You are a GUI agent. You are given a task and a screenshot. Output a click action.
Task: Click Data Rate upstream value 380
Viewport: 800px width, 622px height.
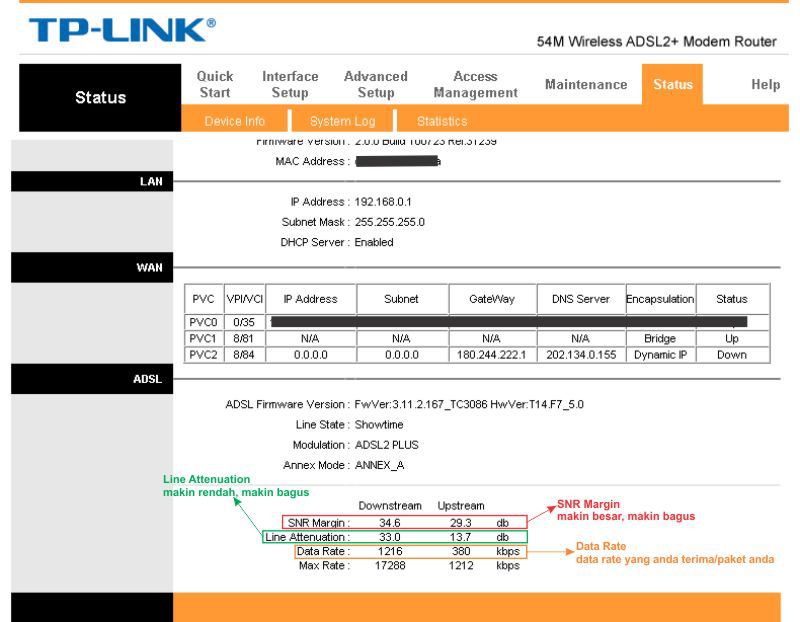pos(461,551)
